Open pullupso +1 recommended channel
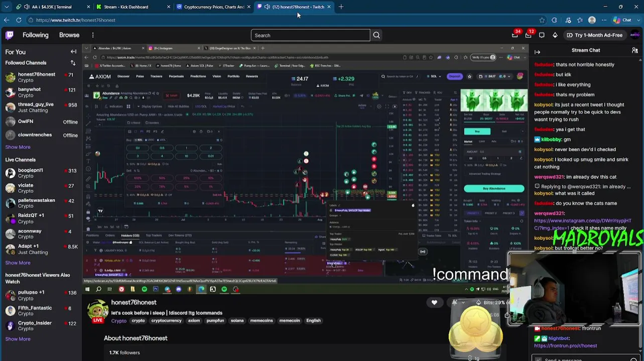644x361 pixels. [x=41, y=295]
